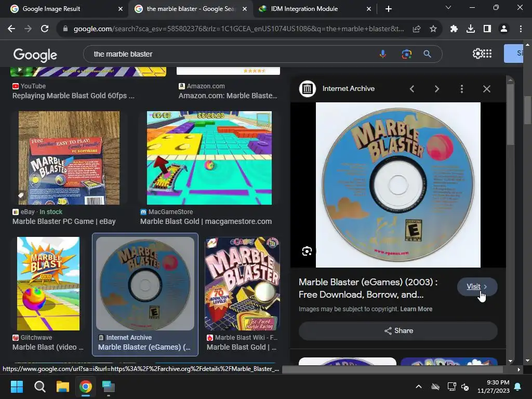Viewport: 532px width, 399px height.
Task: Use Lens icon on the CD preview image
Action: click(307, 251)
